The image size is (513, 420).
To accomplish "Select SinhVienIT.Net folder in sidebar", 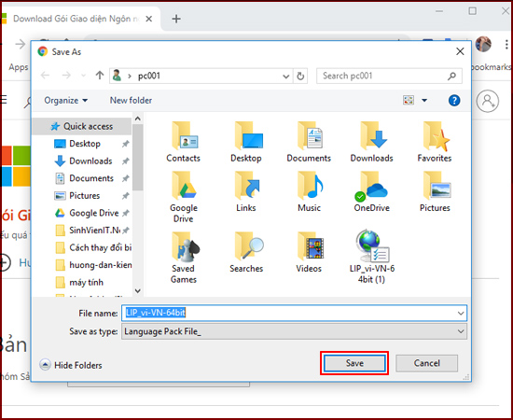I will coord(94,231).
